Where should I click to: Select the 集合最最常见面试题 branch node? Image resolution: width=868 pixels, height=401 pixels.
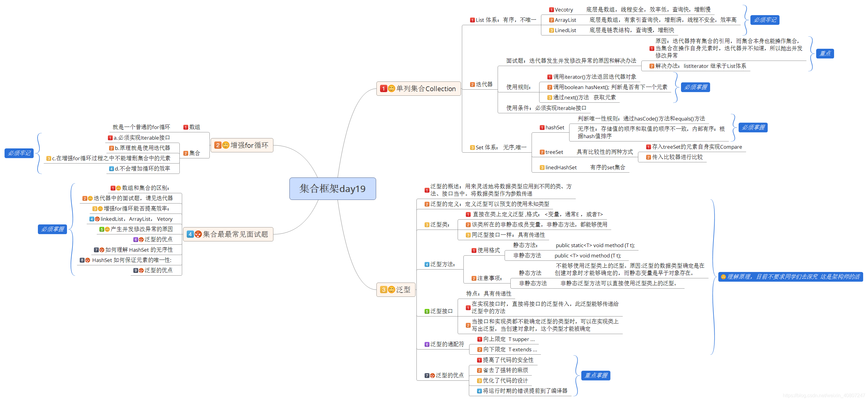[228, 234]
